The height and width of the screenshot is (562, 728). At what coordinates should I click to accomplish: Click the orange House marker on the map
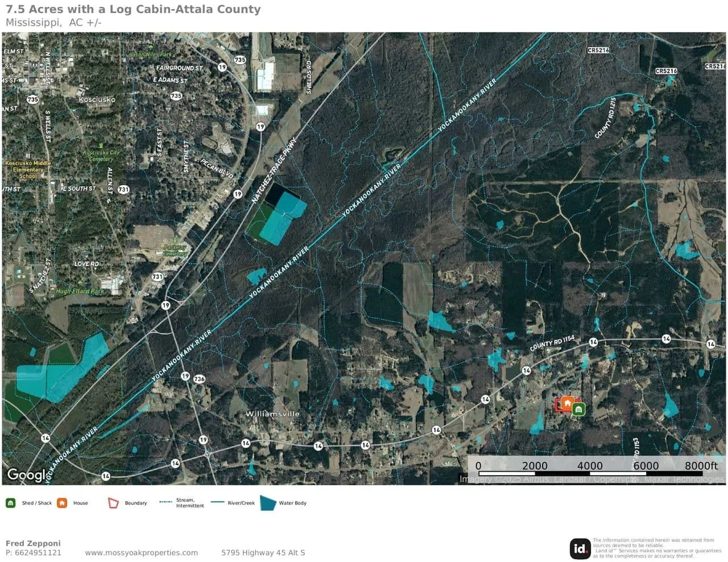coord(567,403)
